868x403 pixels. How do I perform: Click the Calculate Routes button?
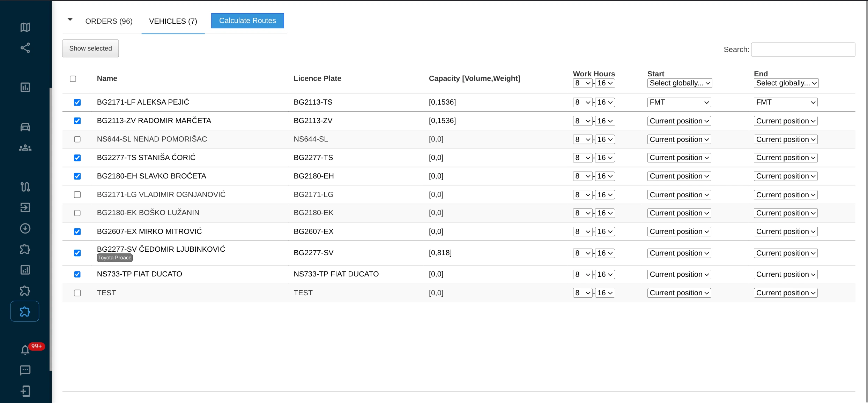tap(247, 21)
